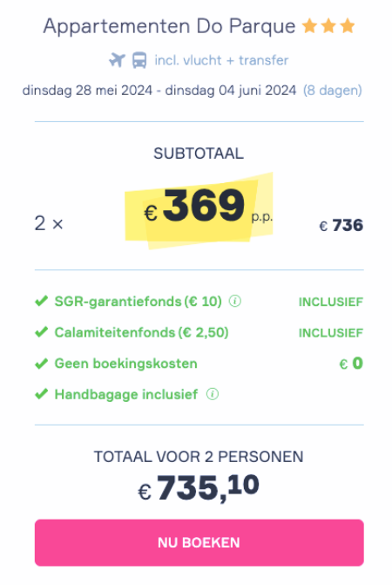Open Handbagage inclusief info icon
The image size is (392, 585).
pyautogui.click(x=213, y=394)
